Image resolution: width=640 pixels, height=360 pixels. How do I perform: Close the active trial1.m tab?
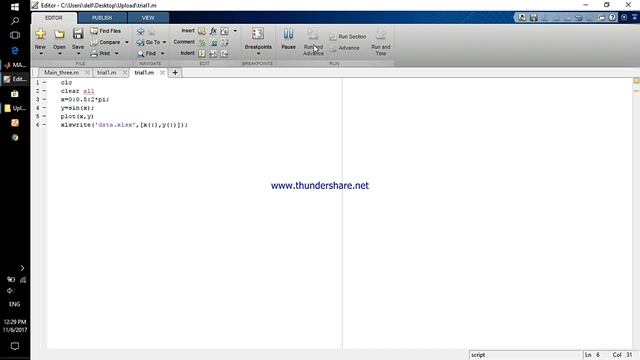tap(162, 73)
